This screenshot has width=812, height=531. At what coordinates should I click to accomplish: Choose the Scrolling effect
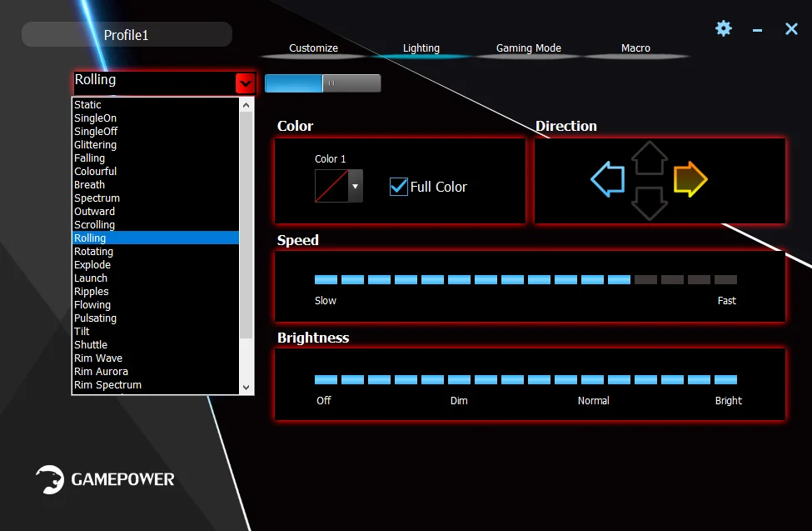coord(156,224)
